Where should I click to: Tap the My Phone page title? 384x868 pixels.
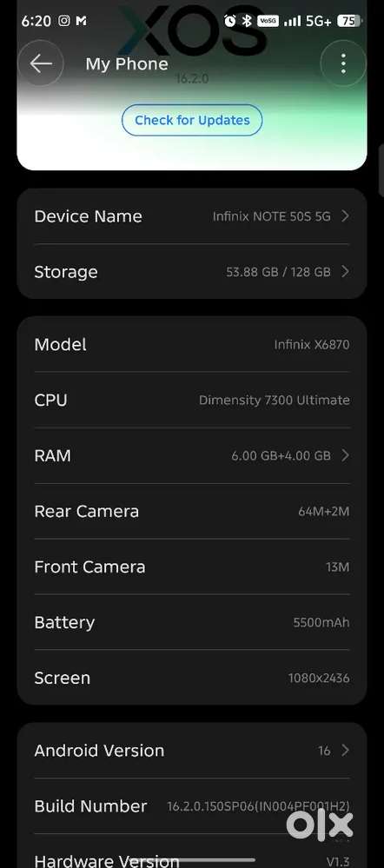127,63
